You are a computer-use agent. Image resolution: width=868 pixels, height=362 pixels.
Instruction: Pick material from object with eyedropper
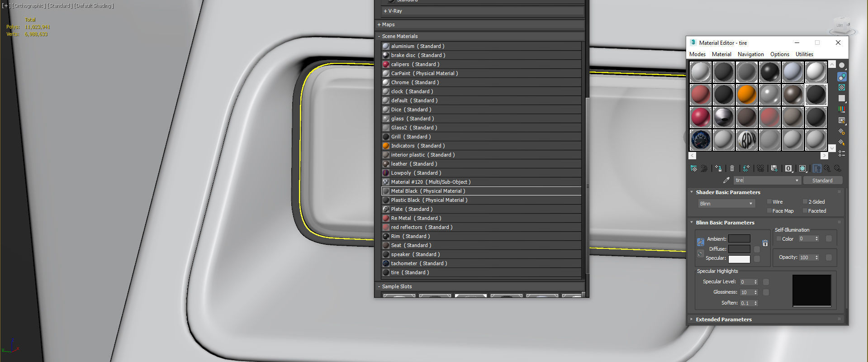point(726,180)
